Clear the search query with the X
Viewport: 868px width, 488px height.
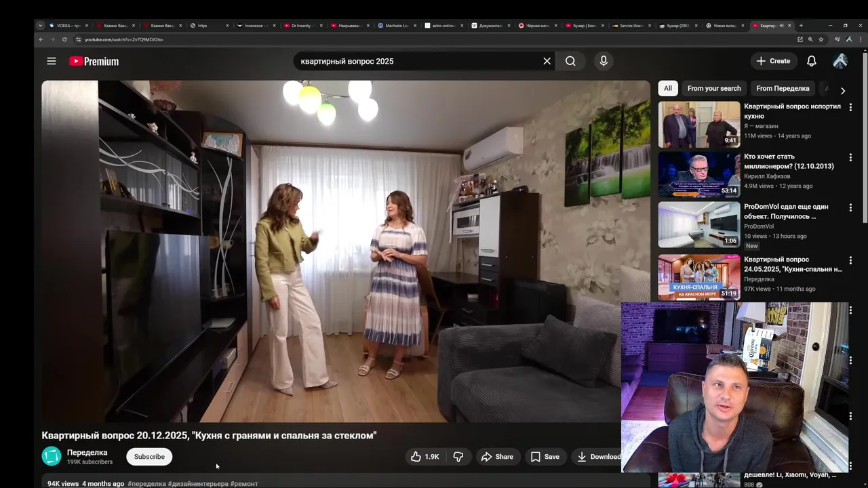point(547,61)
